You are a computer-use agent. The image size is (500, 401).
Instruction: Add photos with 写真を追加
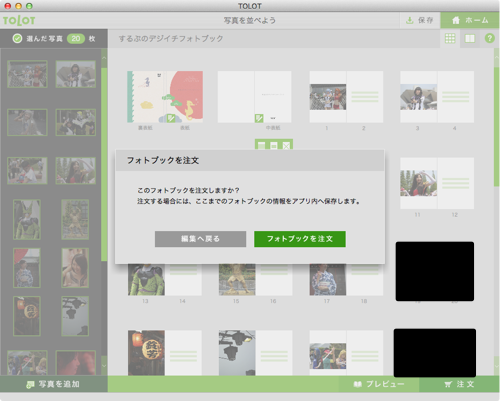54,384
